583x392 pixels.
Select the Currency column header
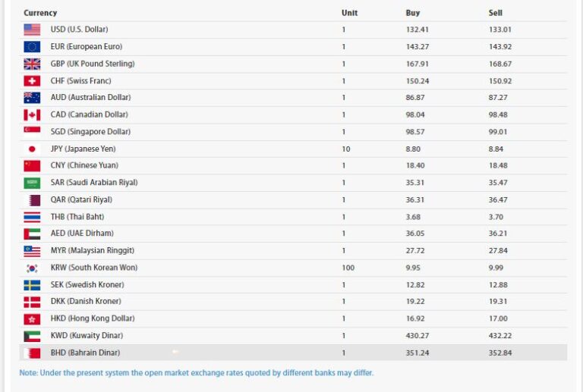(40, 13)
